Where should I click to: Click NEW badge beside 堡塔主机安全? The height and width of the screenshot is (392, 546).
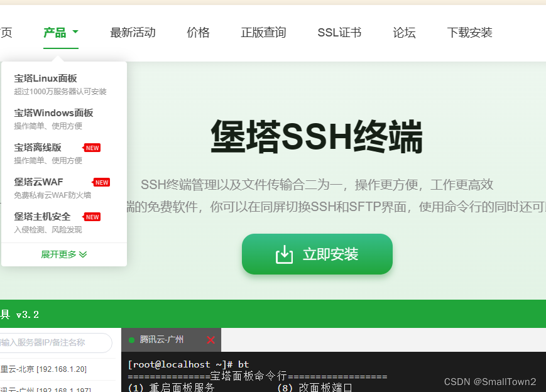point(92,217)
